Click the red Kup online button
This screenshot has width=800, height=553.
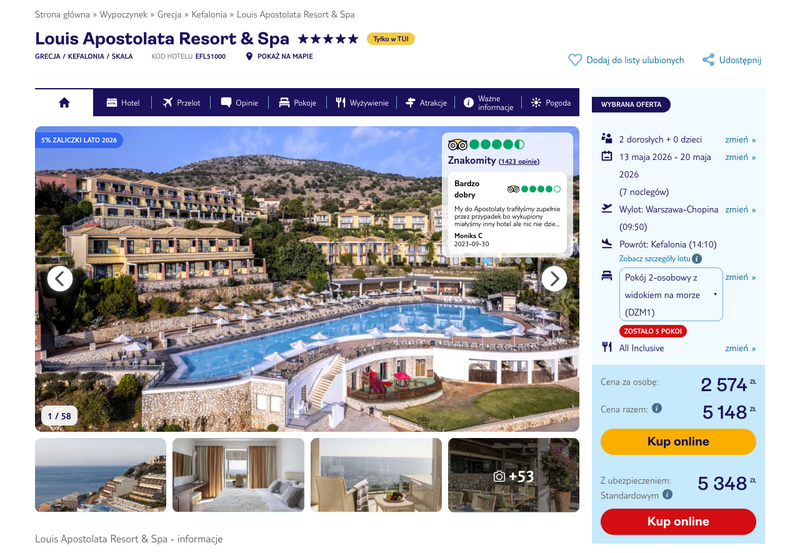coord(678,521)
